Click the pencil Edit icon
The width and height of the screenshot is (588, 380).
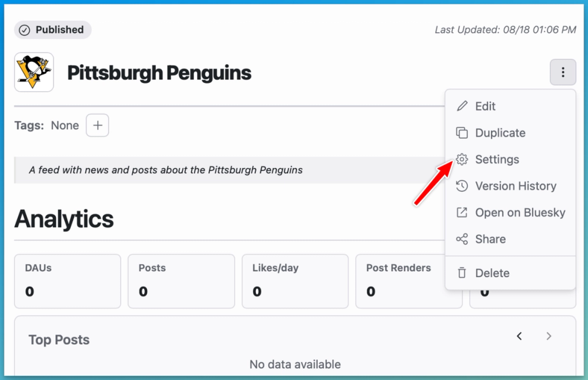pyautogui.click(x=462, y=106)
